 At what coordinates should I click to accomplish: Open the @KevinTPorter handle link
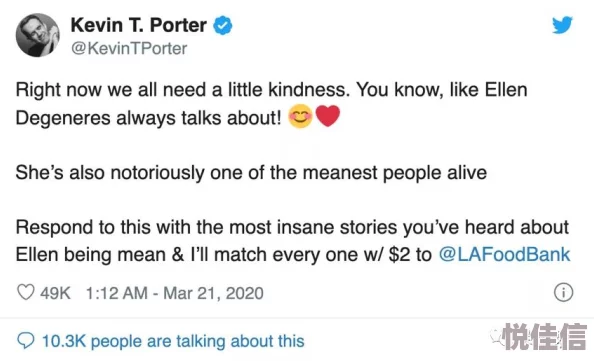pos(129,48)
